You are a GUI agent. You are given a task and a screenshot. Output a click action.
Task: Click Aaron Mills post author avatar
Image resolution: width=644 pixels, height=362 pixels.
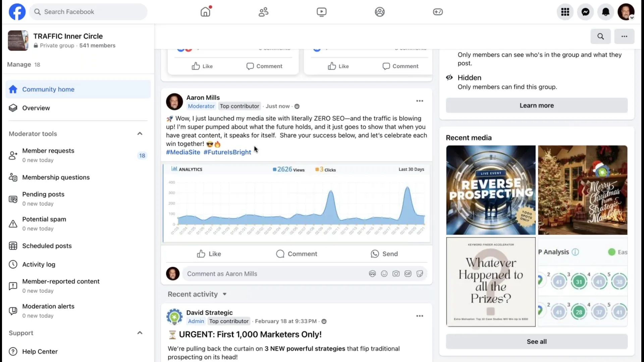coord(174,102)
